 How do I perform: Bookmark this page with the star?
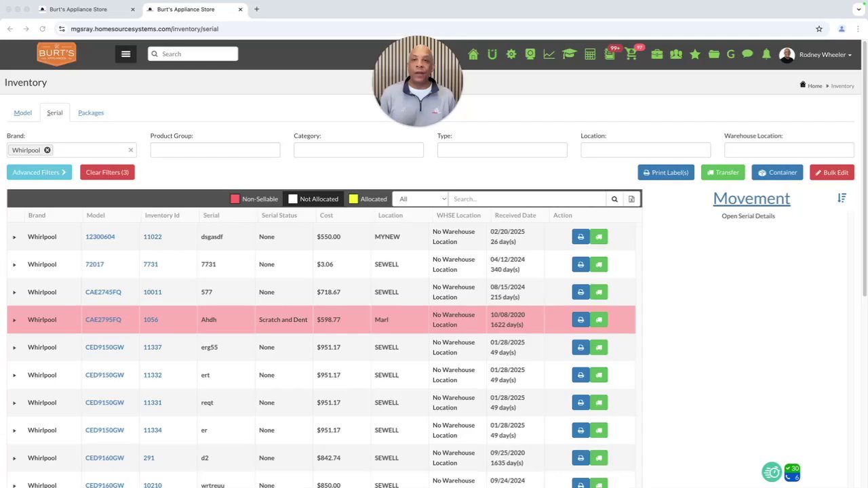coord(819,29)
